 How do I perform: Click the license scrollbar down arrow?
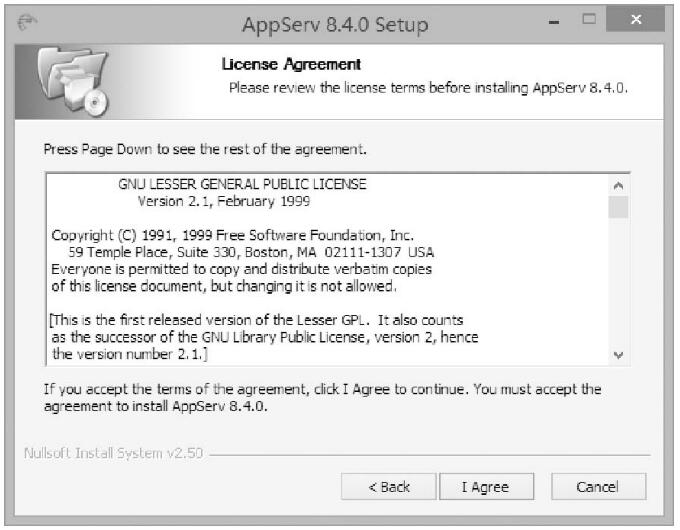pos(618,354)
